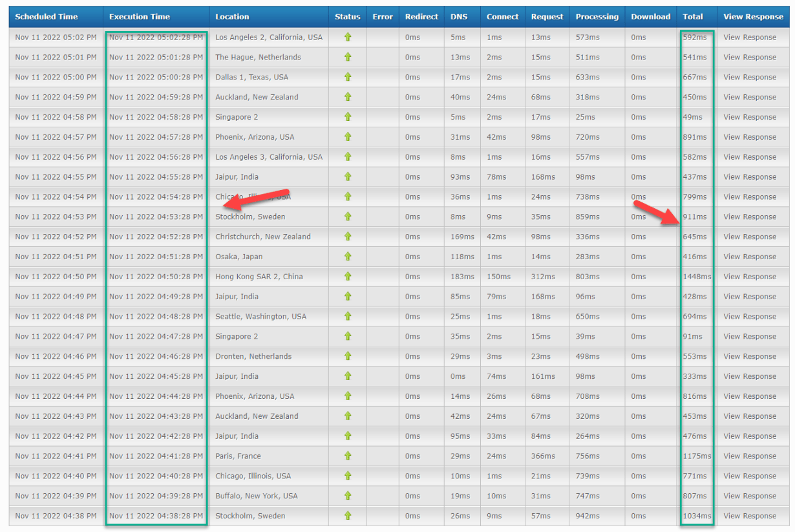Open View Response for Hong Kong SAR 2 row
Image resolution: width=795 pixels, height=532 pixels.
750,277
